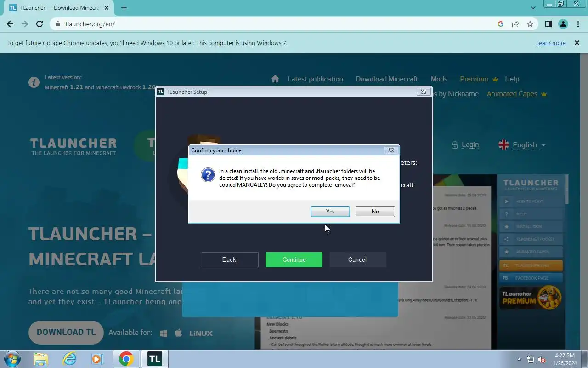Open Windows Start menu
The image size is (588, 368).
[12, 359]
